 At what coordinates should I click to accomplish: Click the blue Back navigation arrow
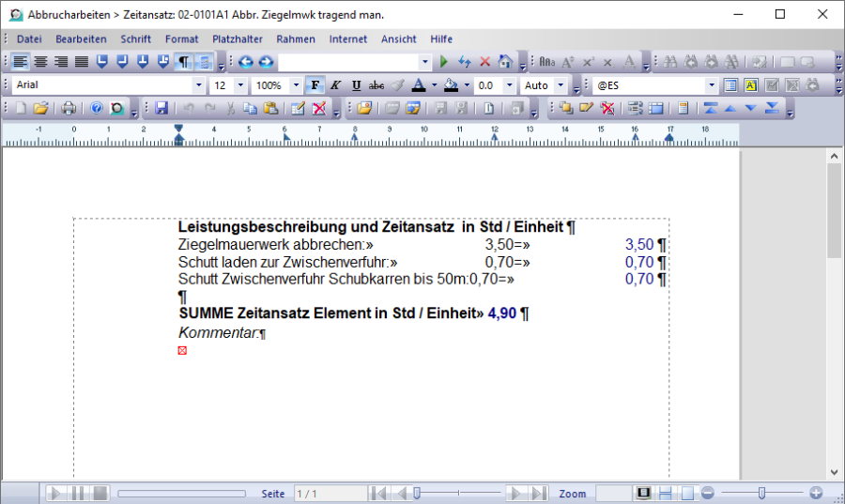pyautogui.click(x=245, y=62)
